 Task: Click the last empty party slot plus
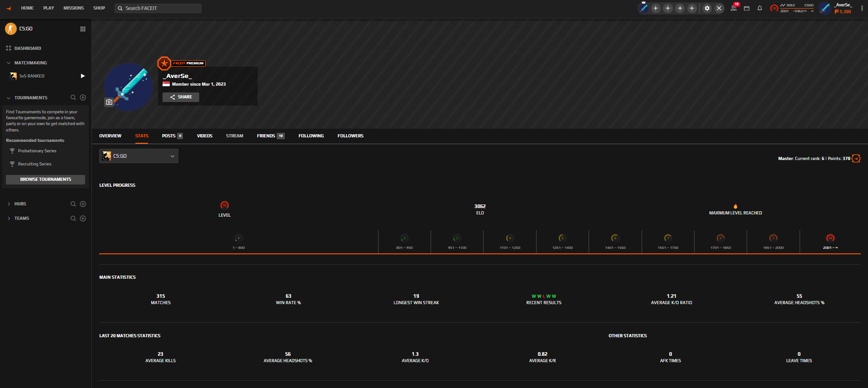point(692,8)
